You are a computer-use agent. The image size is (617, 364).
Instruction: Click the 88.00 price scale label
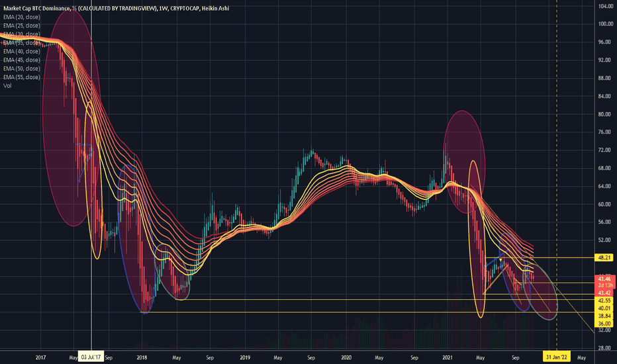tap(605, 78)
